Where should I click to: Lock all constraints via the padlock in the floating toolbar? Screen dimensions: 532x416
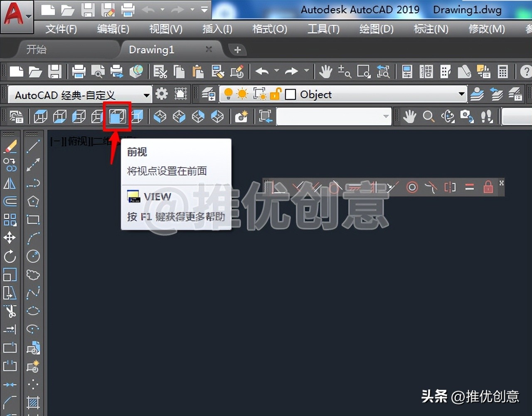coord(488,187)
